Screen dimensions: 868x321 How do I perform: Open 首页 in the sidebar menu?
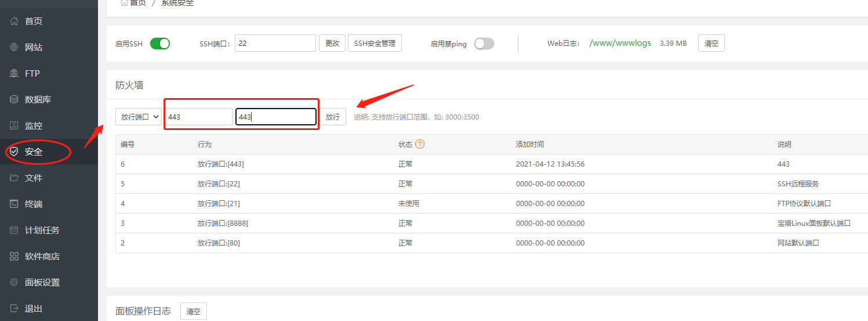coord(34,21)
